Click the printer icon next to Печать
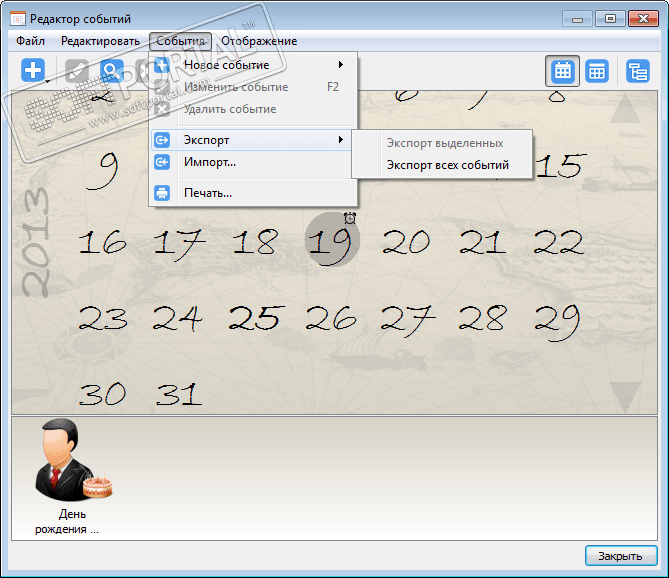 162,193
